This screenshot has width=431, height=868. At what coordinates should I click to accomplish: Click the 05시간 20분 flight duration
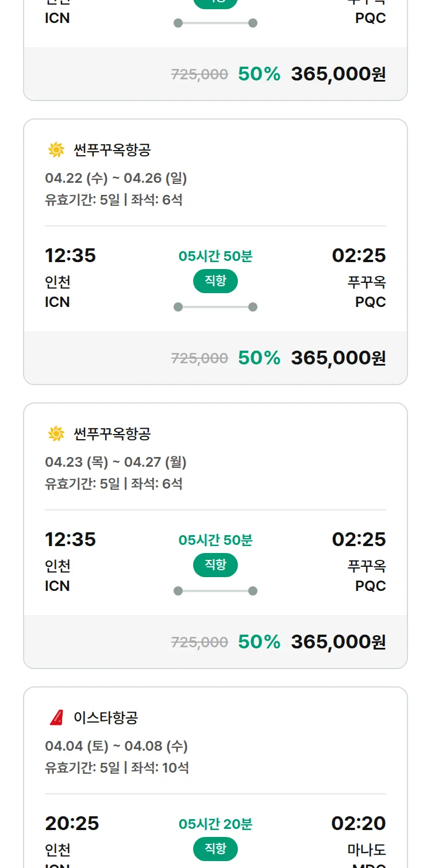tap(215, 824)
